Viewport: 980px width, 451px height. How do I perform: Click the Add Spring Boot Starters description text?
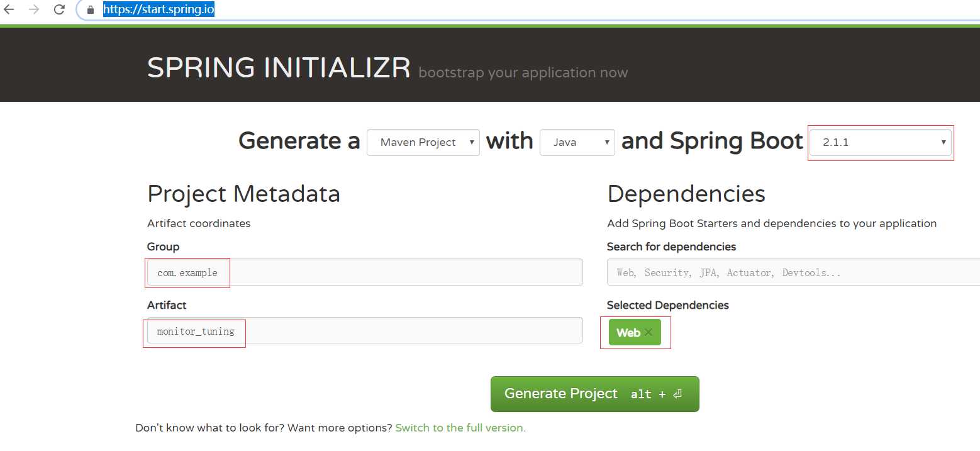[x=772, y=223]
